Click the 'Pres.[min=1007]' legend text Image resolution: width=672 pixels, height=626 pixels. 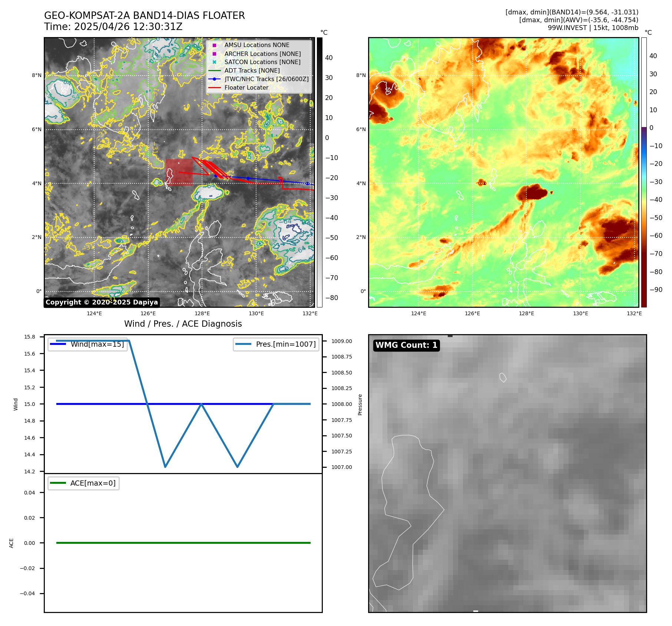286,344
